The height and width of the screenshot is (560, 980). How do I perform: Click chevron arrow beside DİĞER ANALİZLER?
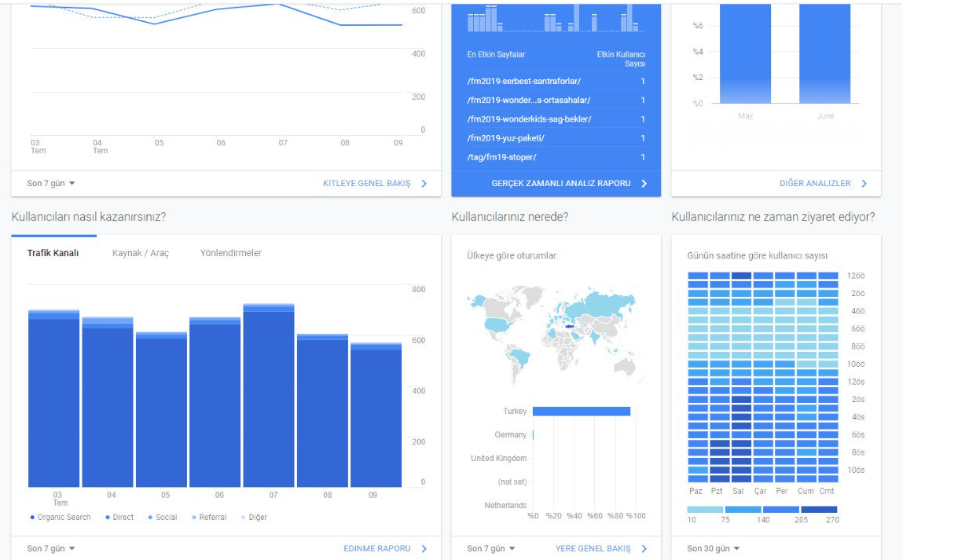coord(864,183)
